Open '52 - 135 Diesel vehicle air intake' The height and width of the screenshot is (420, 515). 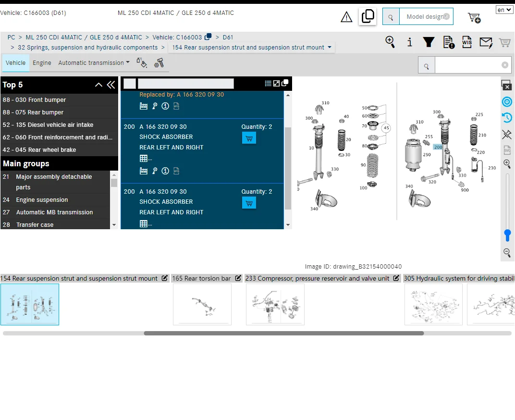(x=59, y=124)
